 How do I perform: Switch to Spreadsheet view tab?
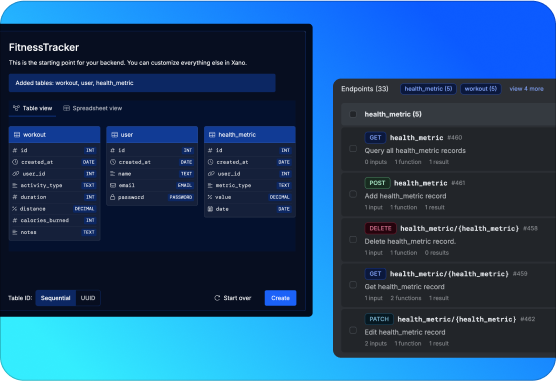click(93, 108)
